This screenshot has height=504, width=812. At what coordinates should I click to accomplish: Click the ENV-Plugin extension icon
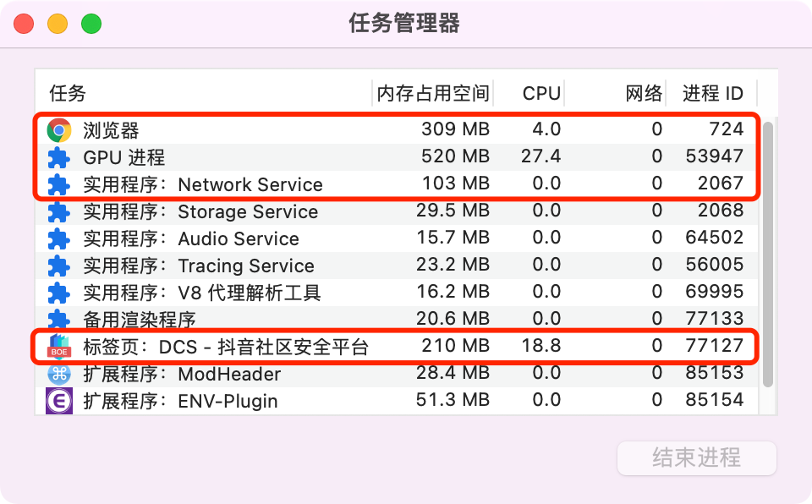[x=59, y=401]
